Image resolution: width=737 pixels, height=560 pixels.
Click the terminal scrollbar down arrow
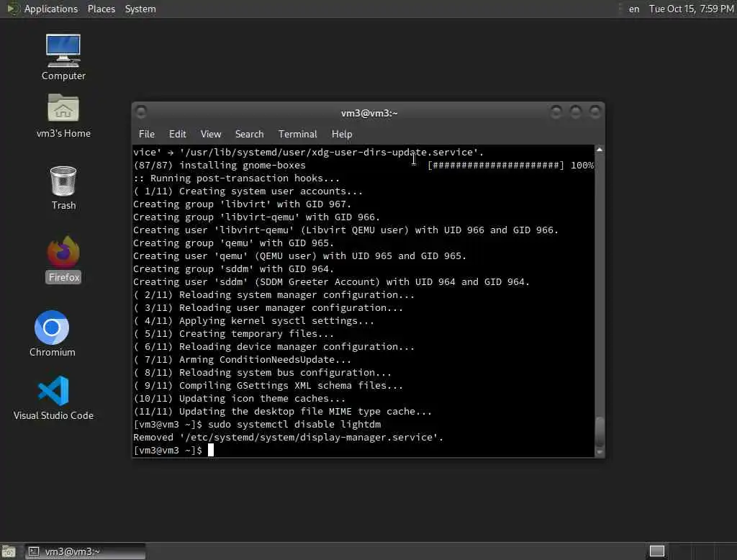pos(600,452)
